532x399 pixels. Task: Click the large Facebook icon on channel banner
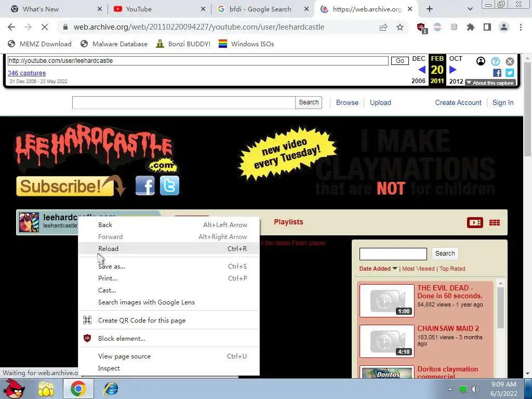coord(145,185)
